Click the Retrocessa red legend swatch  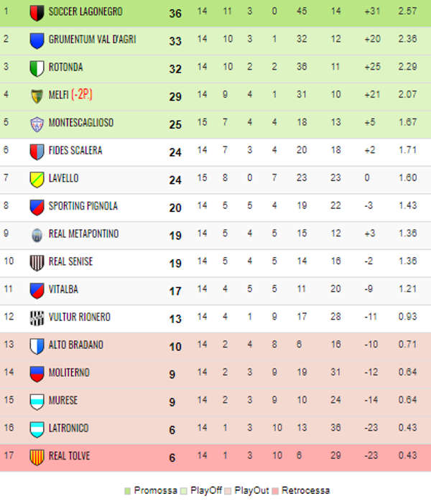tap(275, 491)
